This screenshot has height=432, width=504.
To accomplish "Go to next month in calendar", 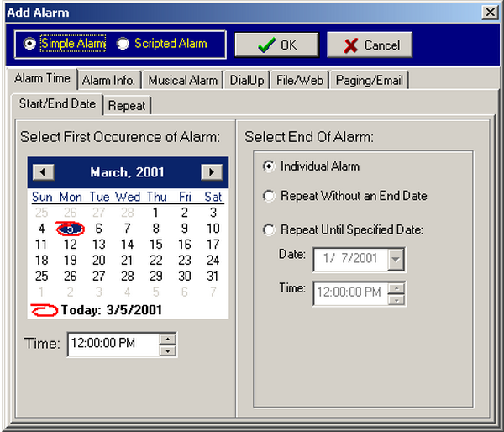I will coord(212,172).
